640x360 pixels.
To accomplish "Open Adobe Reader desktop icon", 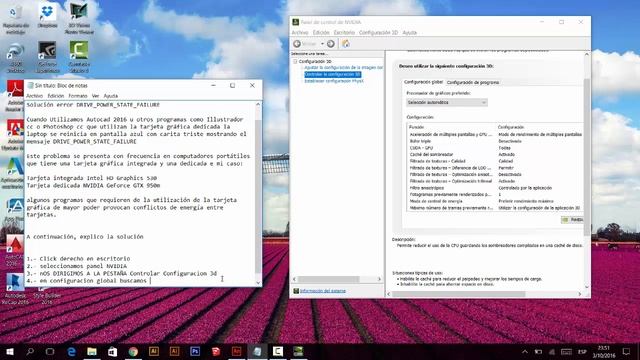I will 15,96.
